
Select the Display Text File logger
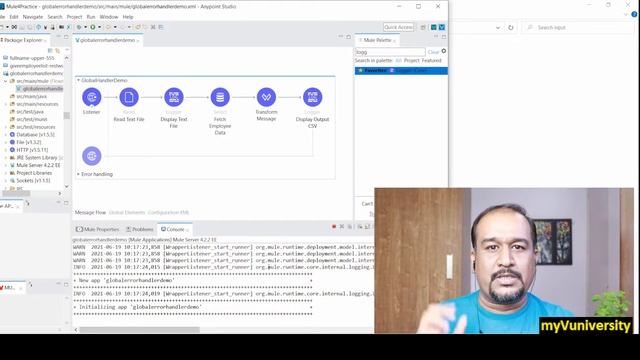point(174,97)
